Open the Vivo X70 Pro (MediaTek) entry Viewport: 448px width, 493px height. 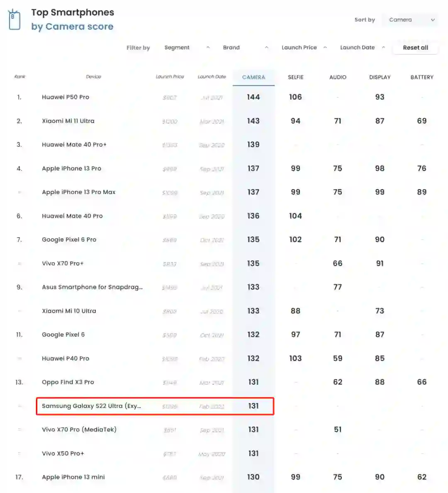[x=79, y=430]
